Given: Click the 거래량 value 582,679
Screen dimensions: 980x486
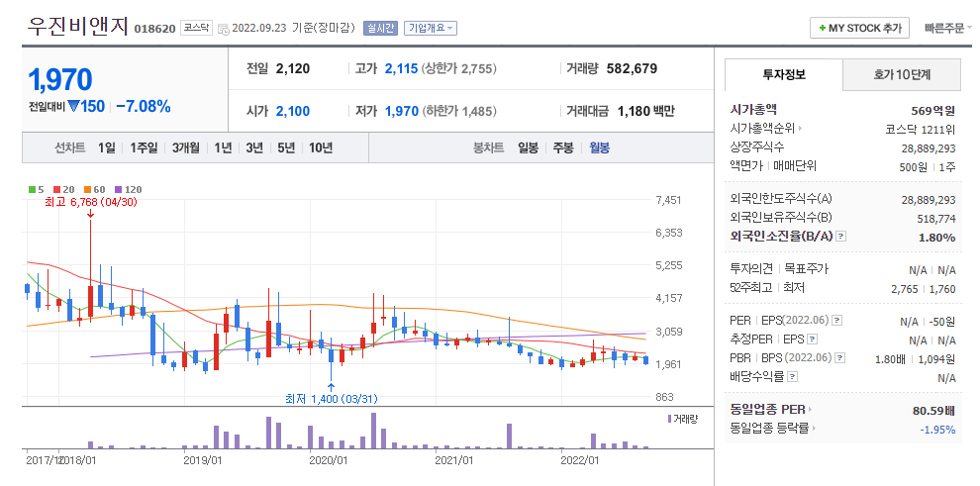Looking at the screenshot, I should [x=632, y=68].
